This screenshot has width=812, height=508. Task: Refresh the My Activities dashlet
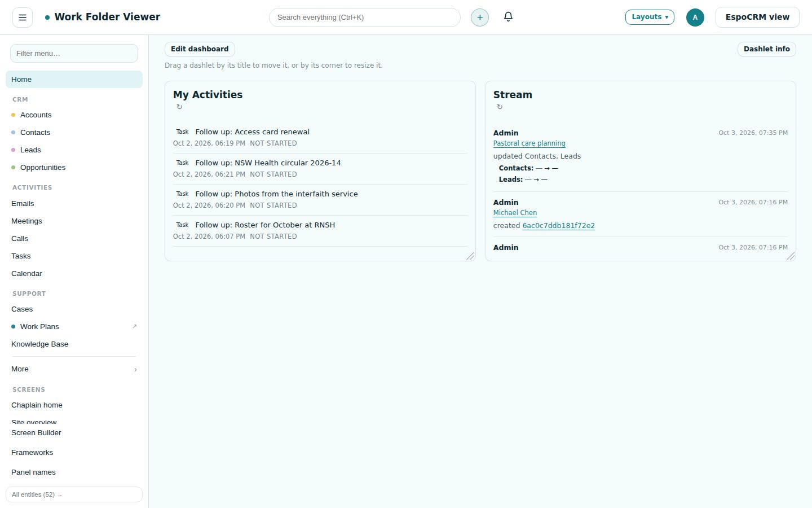click(179, 107)
